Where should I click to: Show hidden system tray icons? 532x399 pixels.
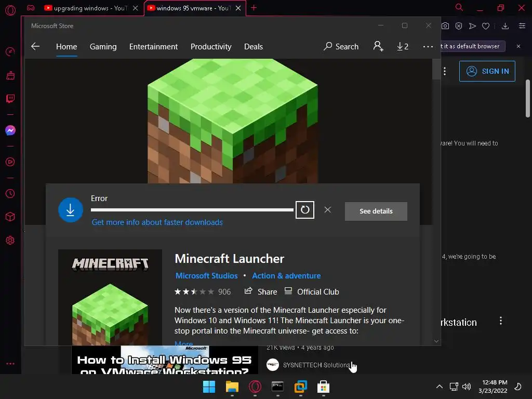pyautogui.click(x=440, y=387)
